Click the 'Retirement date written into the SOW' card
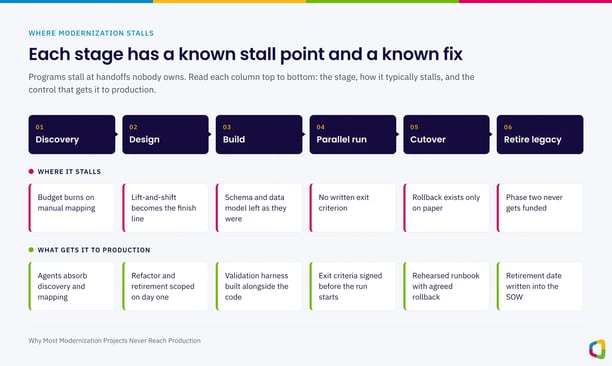 click(x=540, y=286)
